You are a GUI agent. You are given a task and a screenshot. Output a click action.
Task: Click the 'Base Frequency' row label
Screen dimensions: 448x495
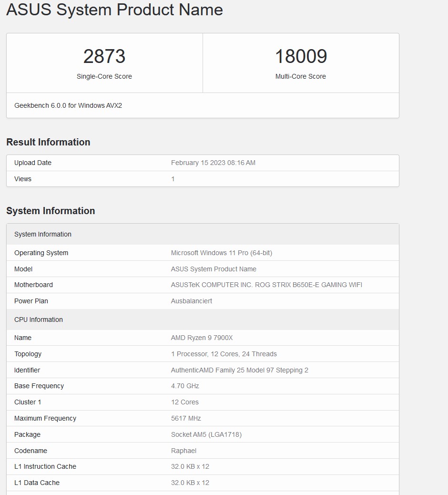(x=39, y=386)
